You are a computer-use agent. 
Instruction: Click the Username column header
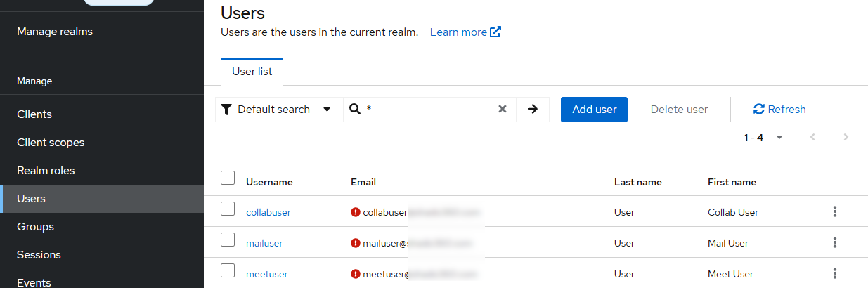[x=269, y=182]
